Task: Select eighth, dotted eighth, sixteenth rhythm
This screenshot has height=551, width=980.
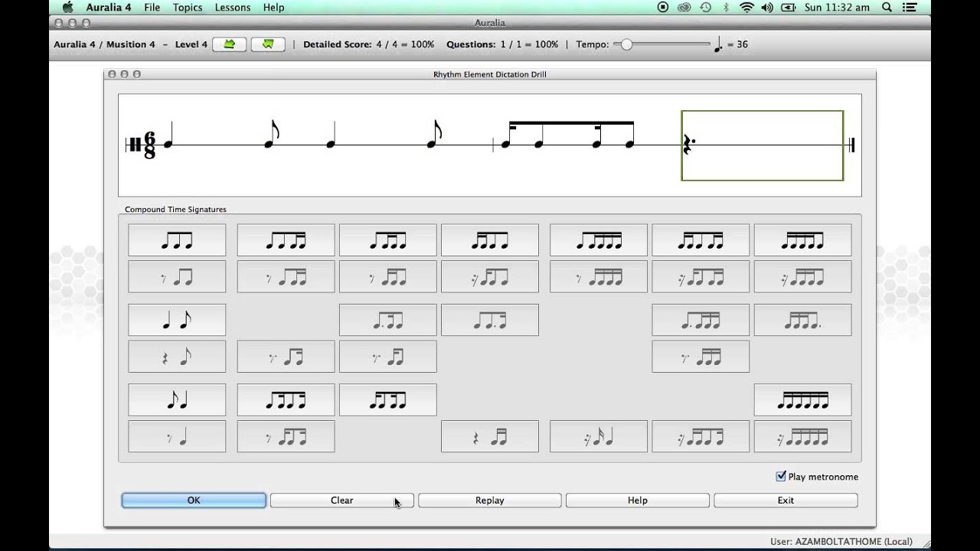Action: click(490, 320)
